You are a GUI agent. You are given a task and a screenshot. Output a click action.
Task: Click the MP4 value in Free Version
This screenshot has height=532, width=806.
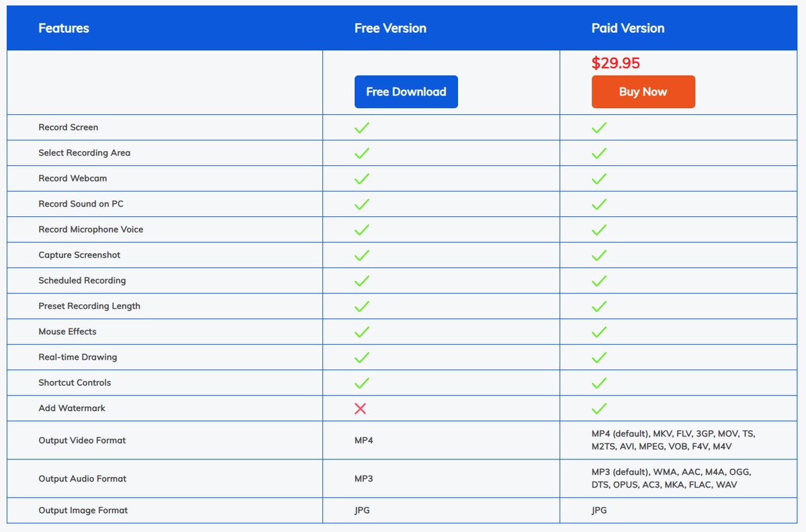364,441
